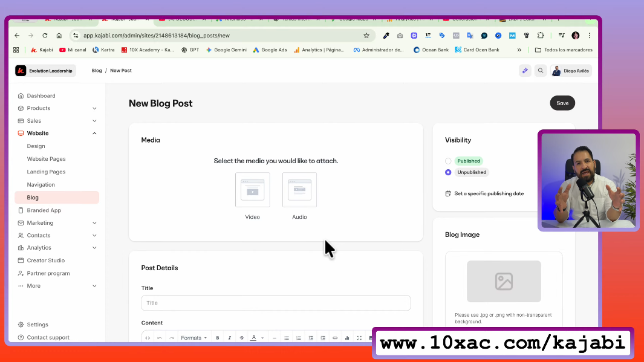Click the blog image upload placeholder
Viewport: 644px width, 362px height.
coord(504,282)
